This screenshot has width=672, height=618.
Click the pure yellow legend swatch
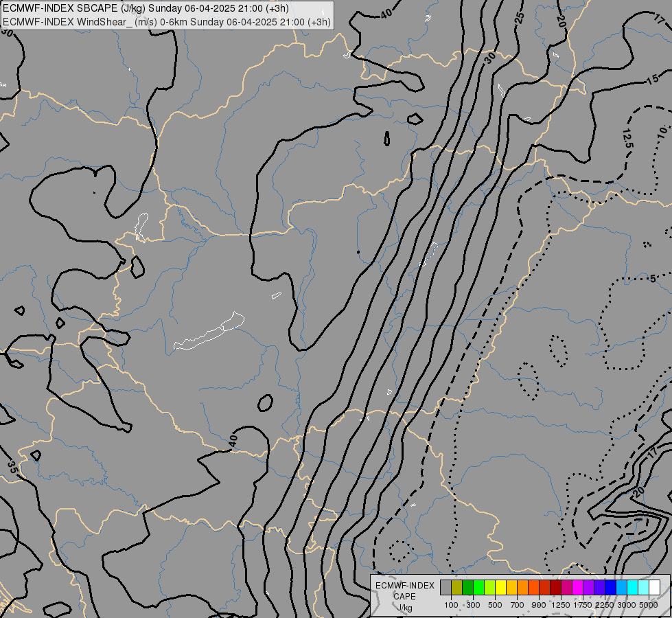500,588
